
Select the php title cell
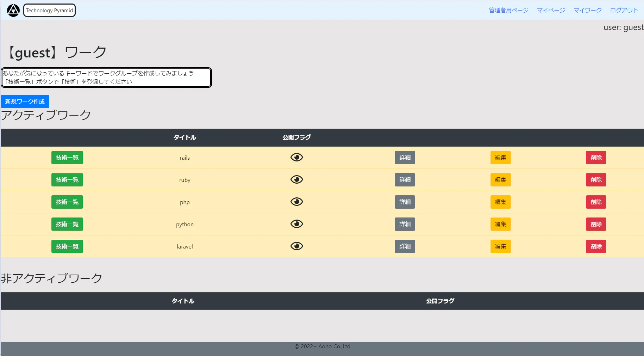click(185, 202)
